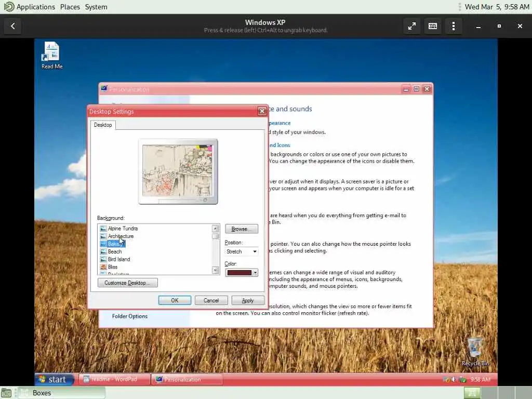Viewport: 532px width, 399px height.
Task: Click the show desktop icon in bottom panel
Action: tap(6, 393)
